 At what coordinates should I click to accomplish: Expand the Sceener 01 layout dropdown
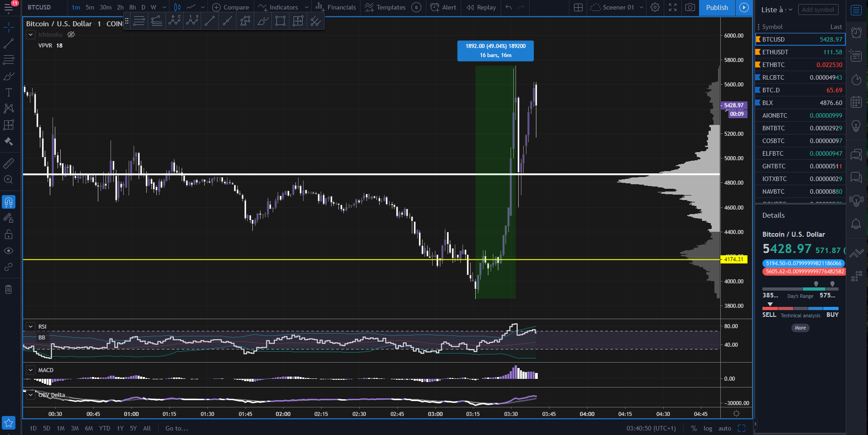(641, 7)
